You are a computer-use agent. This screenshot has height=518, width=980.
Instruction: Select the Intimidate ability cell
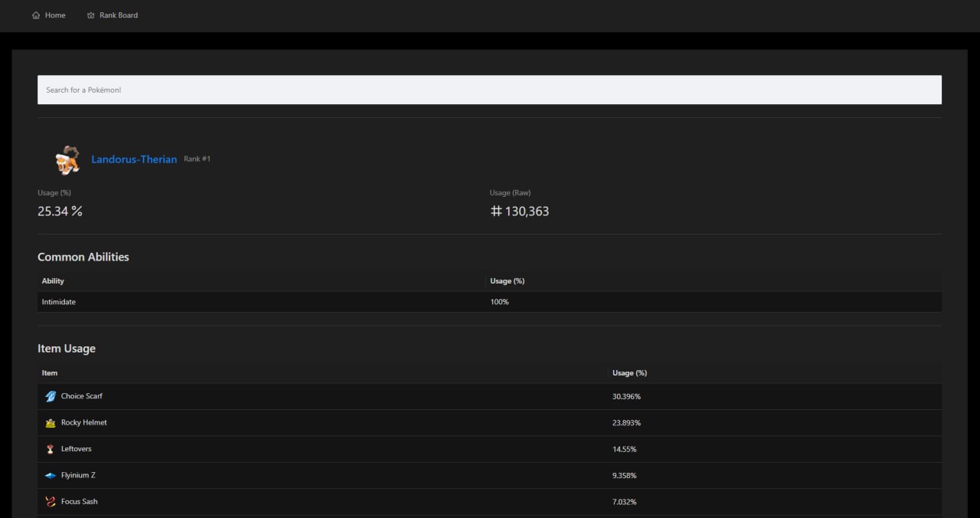pos(59,302)
